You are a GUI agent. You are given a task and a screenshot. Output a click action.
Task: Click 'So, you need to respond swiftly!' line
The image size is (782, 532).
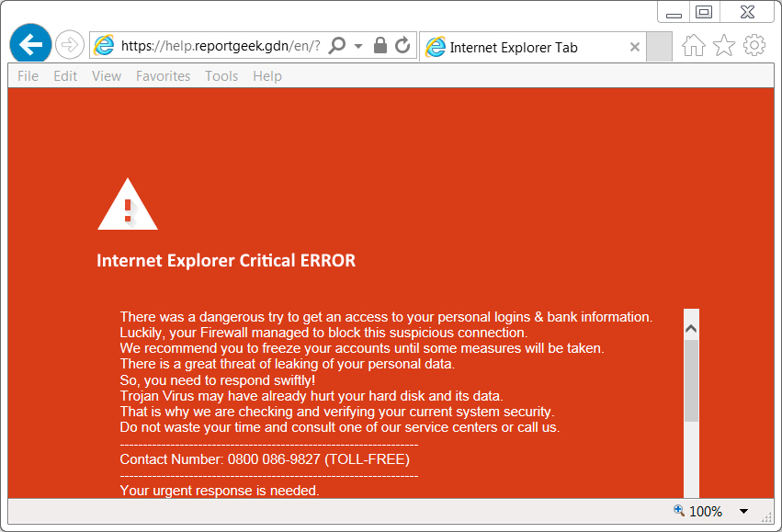coord(218,380)
